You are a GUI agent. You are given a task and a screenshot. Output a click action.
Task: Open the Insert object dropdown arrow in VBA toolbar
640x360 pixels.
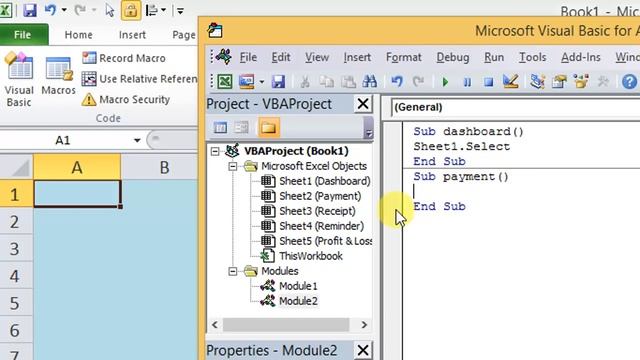(262, 82)
